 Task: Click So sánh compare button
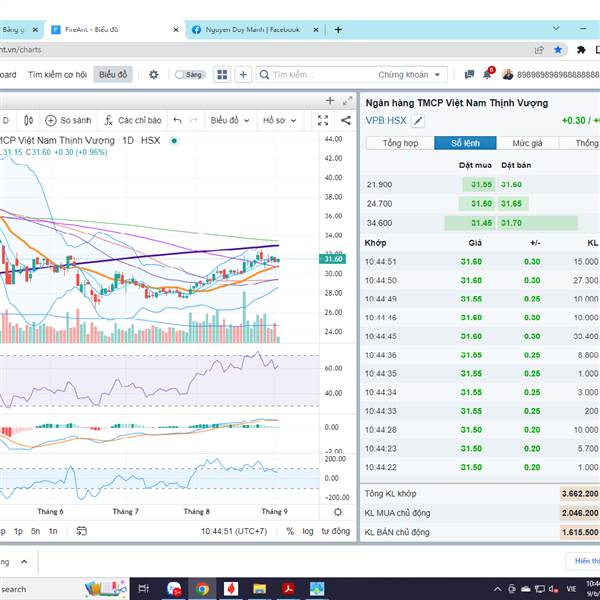pyautogui.click(x=68, y=121)
